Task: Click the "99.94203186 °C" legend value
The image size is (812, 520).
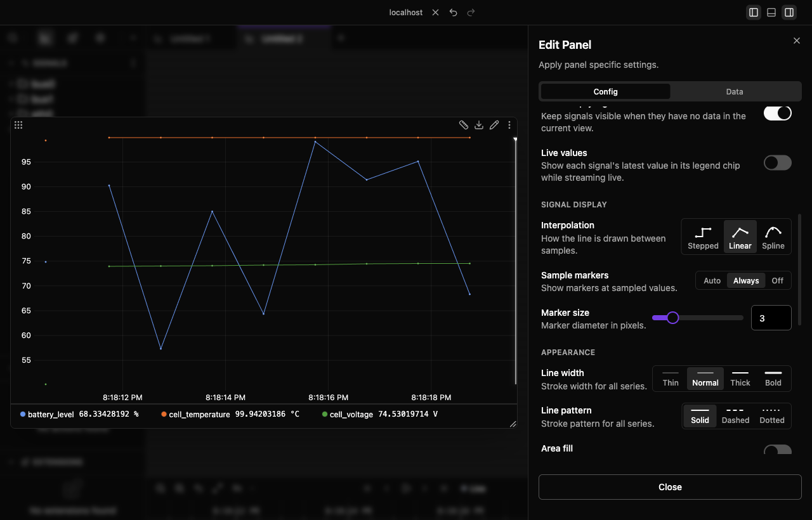Action: tap(267, 414)
